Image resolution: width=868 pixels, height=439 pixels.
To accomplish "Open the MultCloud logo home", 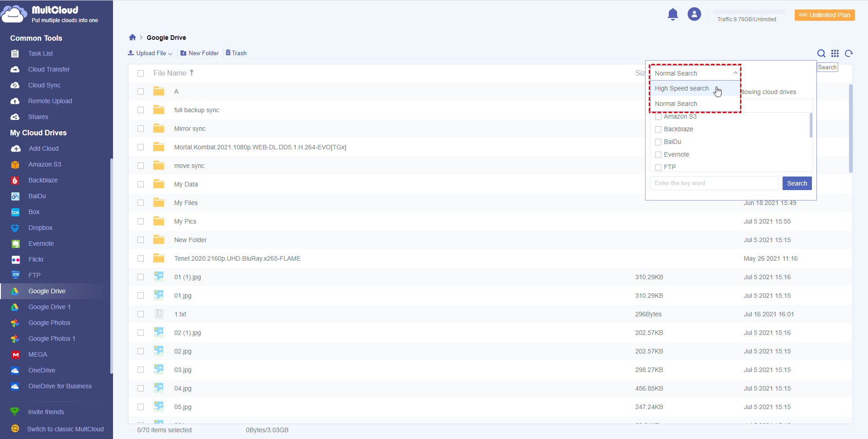I will (50, 14).
